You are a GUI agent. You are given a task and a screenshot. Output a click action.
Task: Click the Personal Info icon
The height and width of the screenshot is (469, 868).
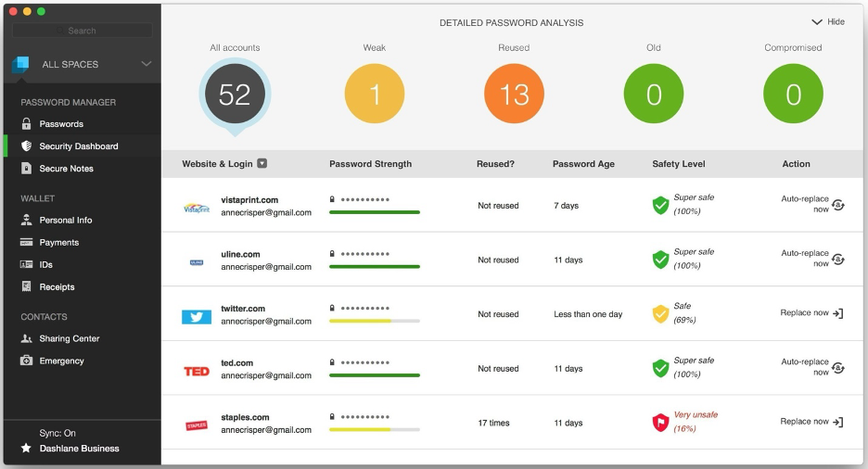click(x=26, y=220)
